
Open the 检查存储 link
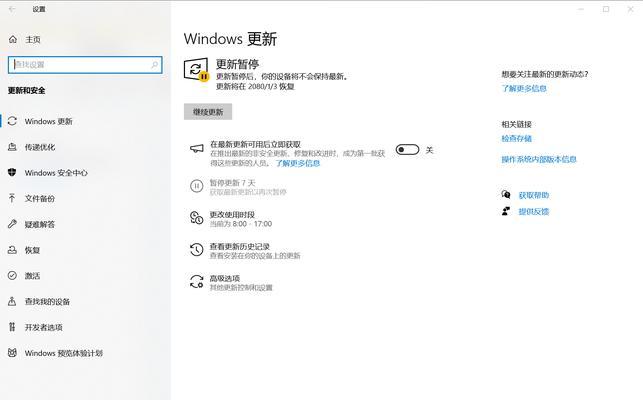(x=516, y=139)
